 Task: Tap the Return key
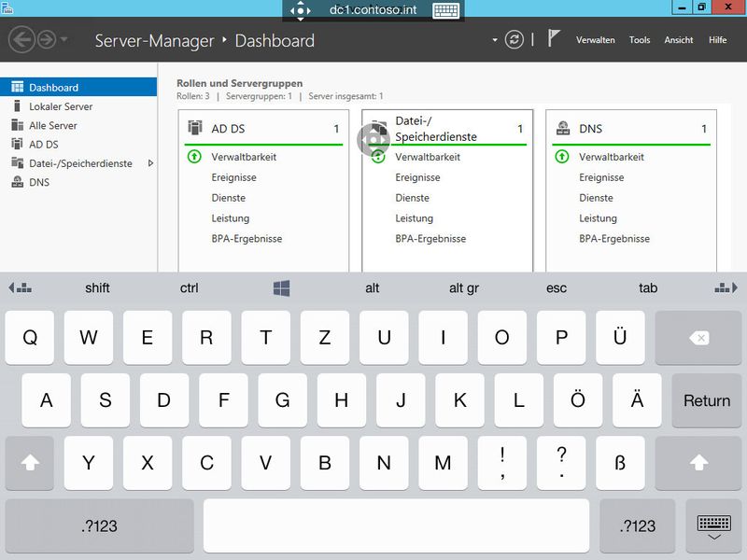pos(707,400)
